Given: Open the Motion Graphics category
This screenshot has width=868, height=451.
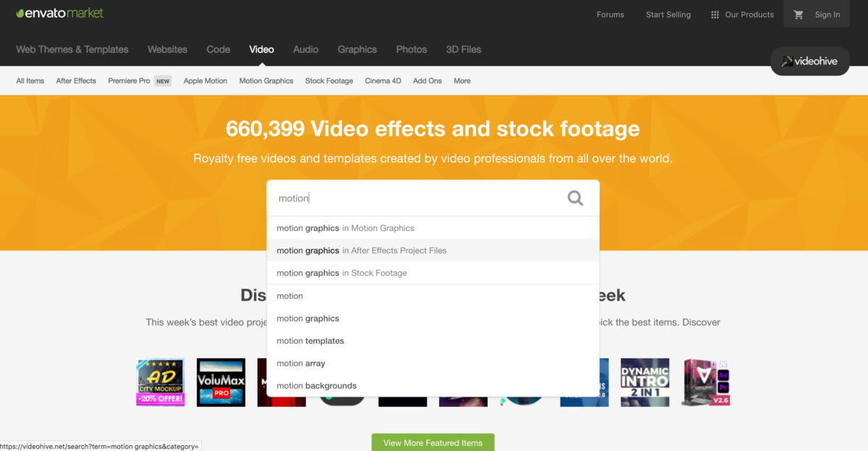Looking at the screenshot, I should click(266, 81).
